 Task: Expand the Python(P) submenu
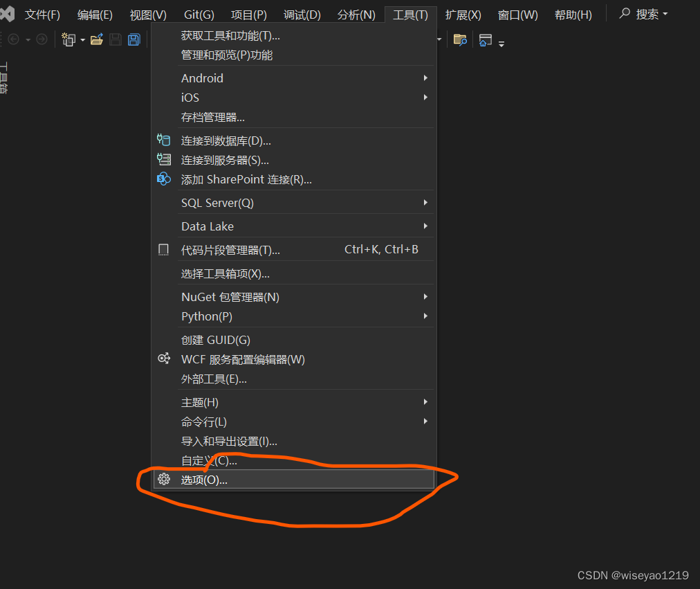point(425,316)
